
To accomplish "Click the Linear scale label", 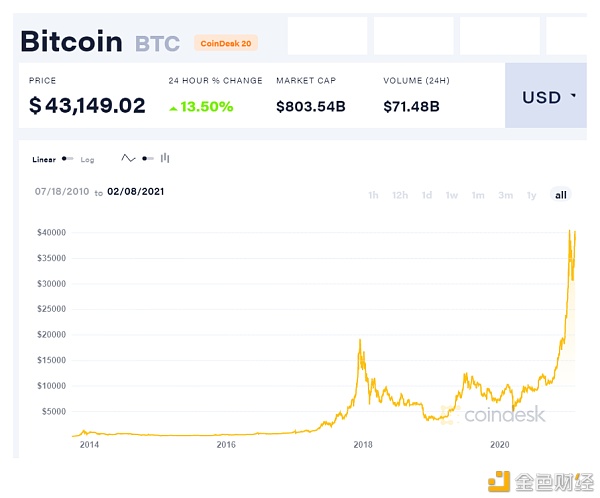I will 44,159.
